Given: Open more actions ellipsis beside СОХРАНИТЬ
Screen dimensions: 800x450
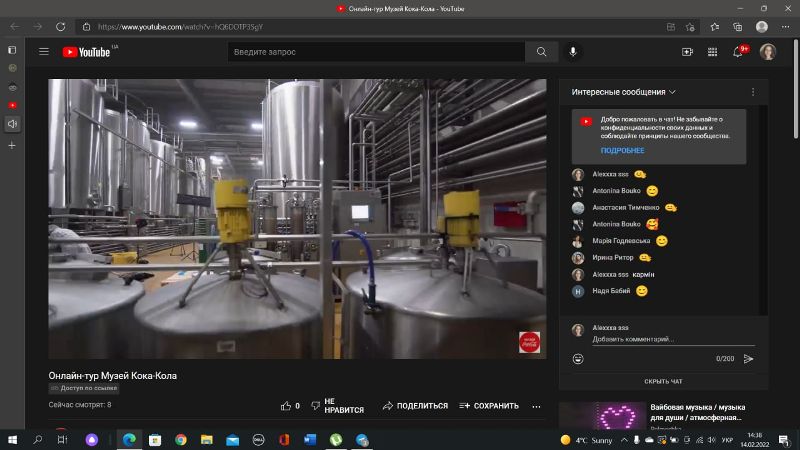Looking at the screenshot, I should [x=536, y=406].
